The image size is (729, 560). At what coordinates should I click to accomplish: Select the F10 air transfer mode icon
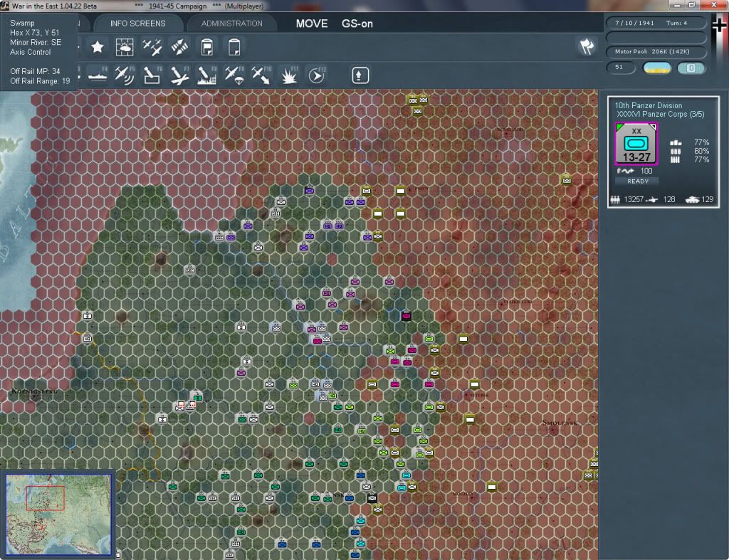point(261,75)
